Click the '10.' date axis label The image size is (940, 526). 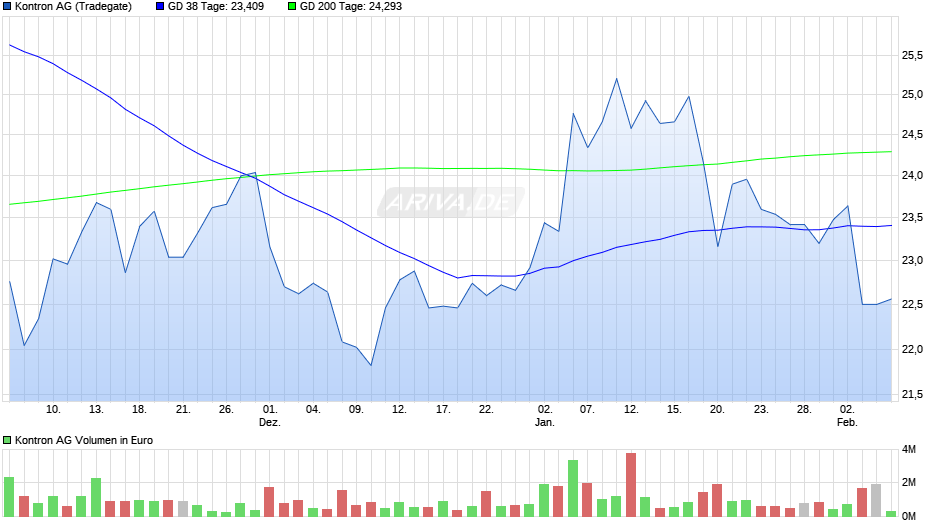tap(53, 410)
